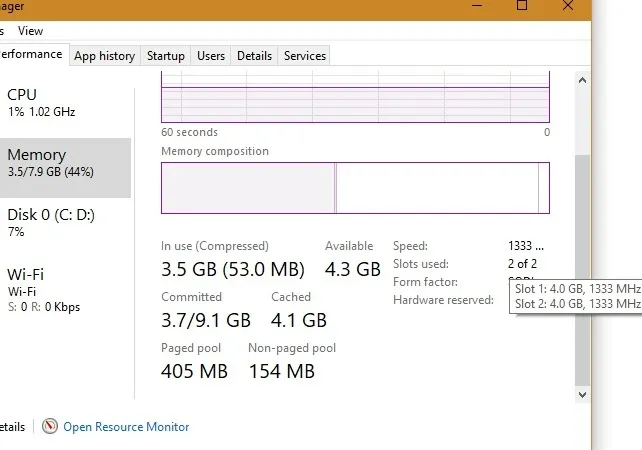This screenshot has width=642, height=450.
Task: Click the memory usage graph
Action: coord(355,97)
